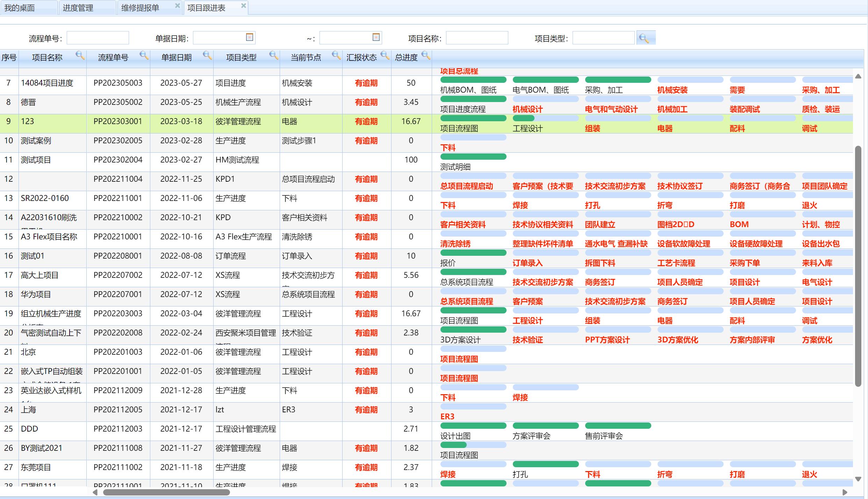Click the search icon in 项目名称 column header
Viewport: 868px width, 499px height.
(x=80, y=55)
